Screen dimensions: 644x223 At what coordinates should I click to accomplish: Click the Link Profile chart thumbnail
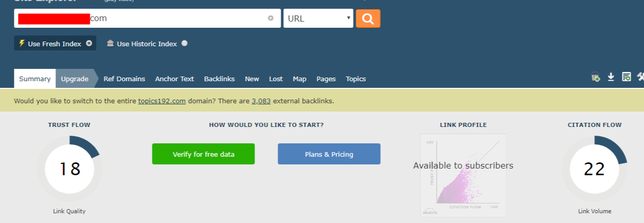click(463, 175)
